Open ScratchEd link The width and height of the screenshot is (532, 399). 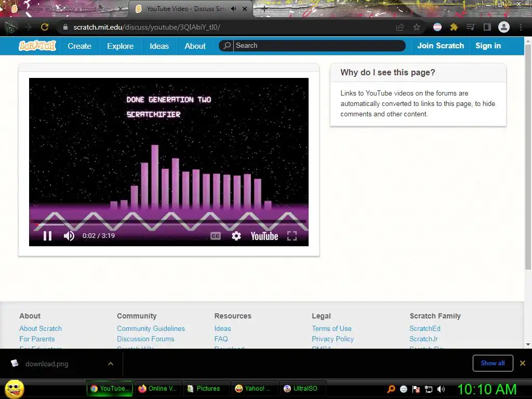tap(425, 328)
